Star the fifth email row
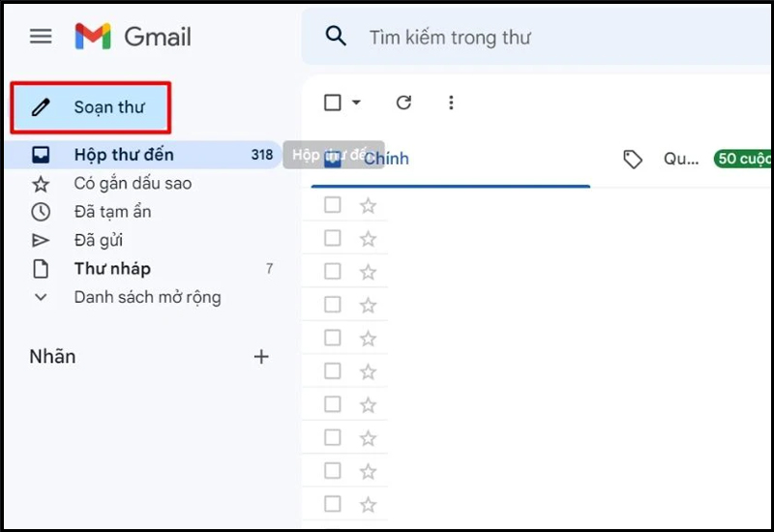Screen dimensions: 774x532 (369, 339)
